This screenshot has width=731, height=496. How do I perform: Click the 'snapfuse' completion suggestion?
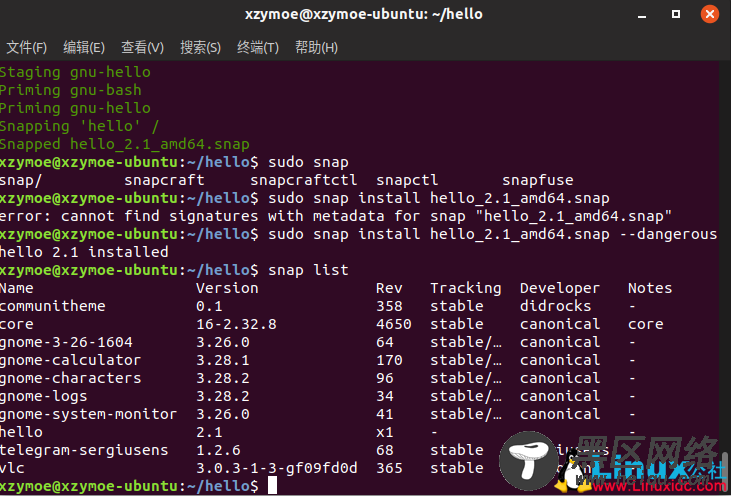538,180
